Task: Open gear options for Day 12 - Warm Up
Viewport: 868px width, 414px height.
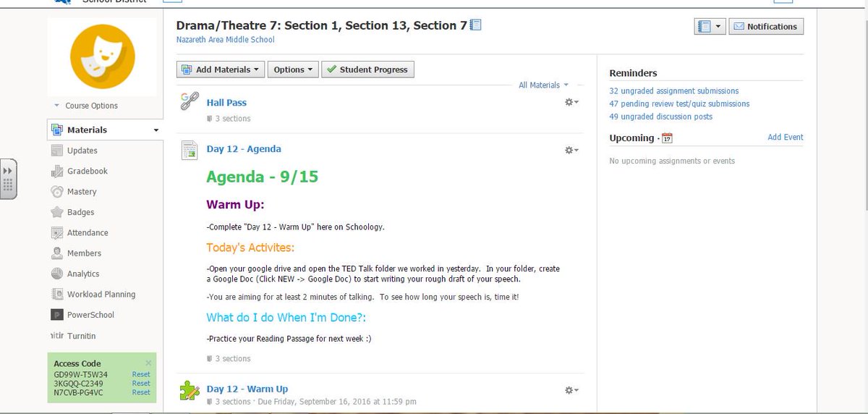Action: pos(571,390)
